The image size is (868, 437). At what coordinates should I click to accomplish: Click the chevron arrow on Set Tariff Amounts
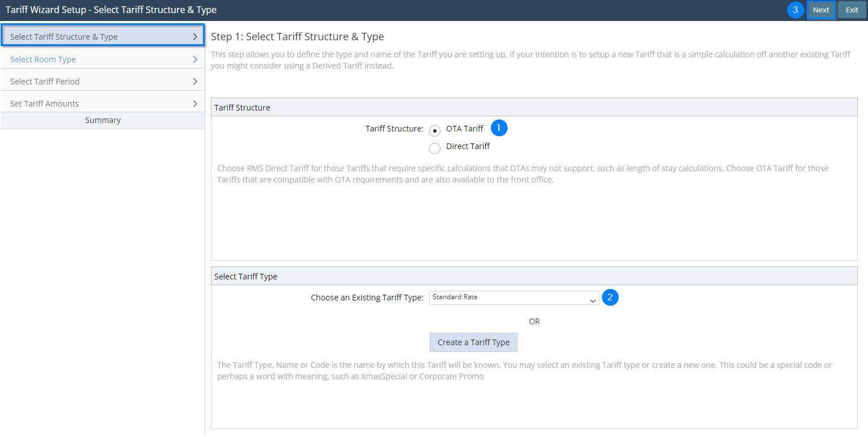tap(195, 104)
